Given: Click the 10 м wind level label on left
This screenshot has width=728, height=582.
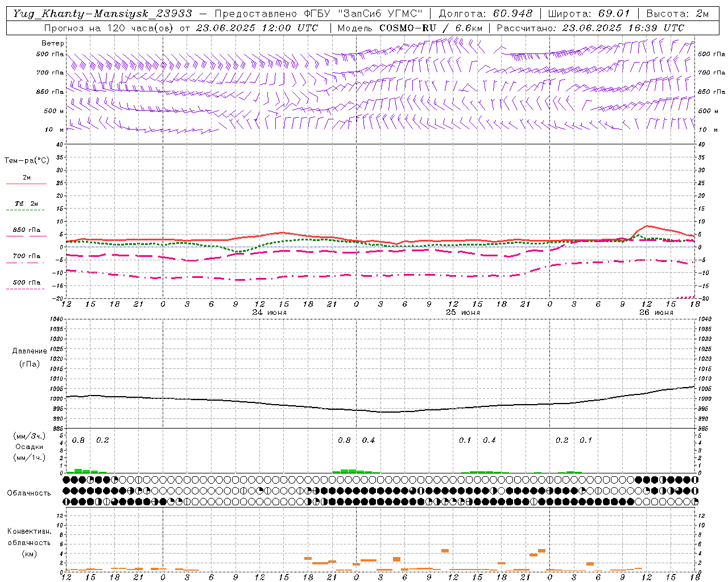Looking at the screenshot, I should [x=55, y=130].
